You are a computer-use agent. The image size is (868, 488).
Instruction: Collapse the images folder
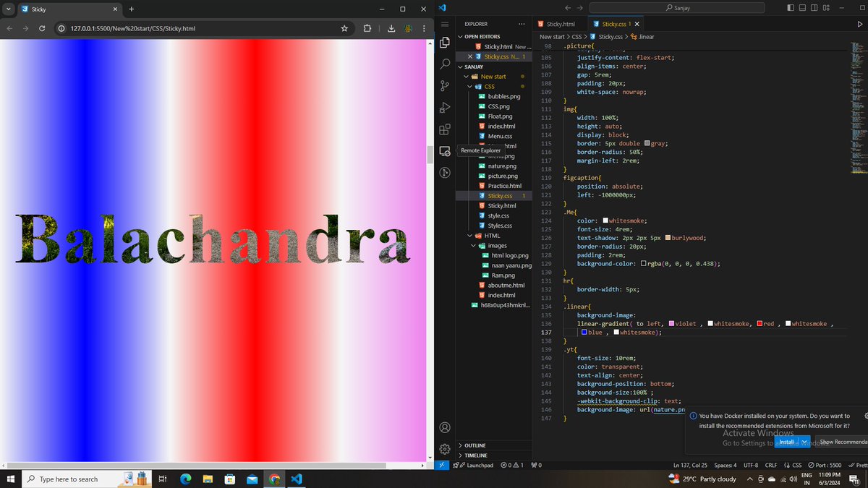click(497, 246)
